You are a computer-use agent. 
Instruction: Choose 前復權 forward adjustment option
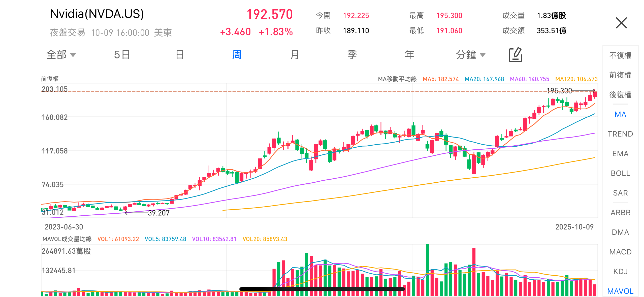620,75
